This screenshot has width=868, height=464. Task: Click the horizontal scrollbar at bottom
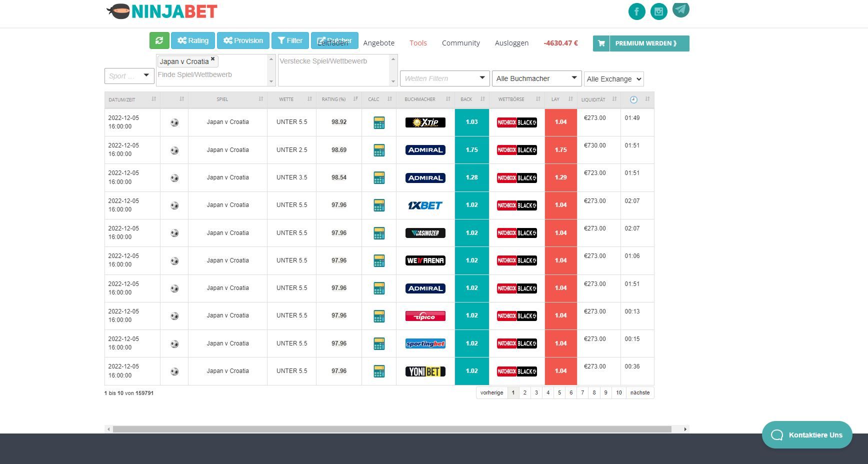(x=392, y=429)
